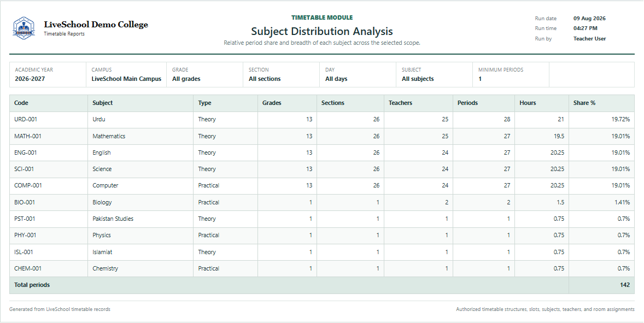Click the Authorized timetable structures footer note

pyautogui.click(x=545, y=309)
